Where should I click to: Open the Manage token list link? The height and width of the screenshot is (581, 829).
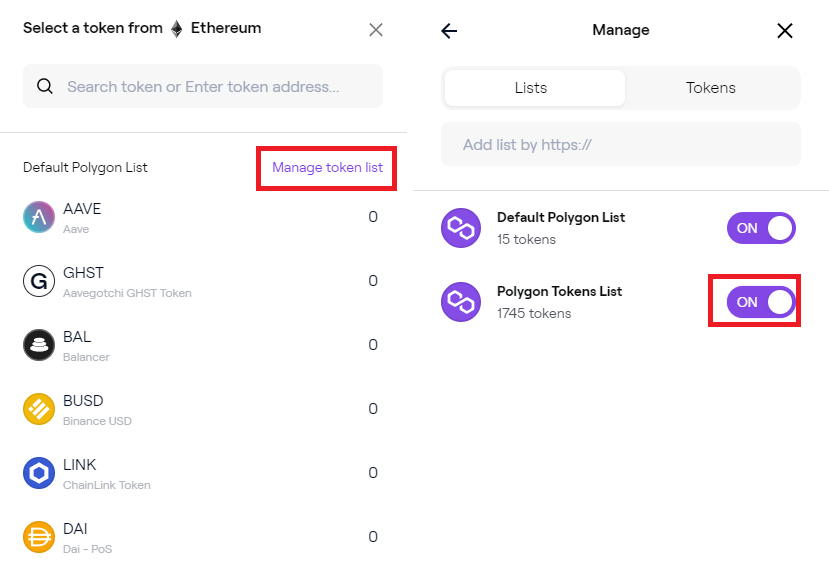pyautogui.click(x=327, y=168)
